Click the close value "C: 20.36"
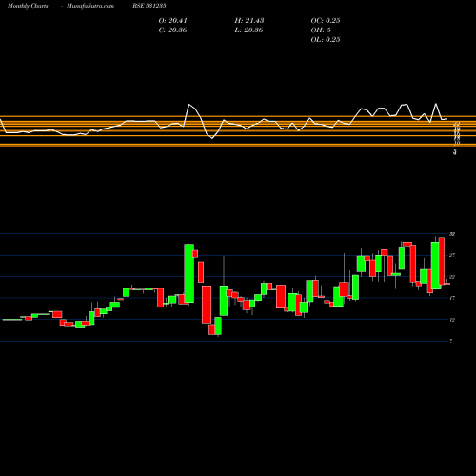The width and height of the screenshot is (476, 476). [172, 30]
